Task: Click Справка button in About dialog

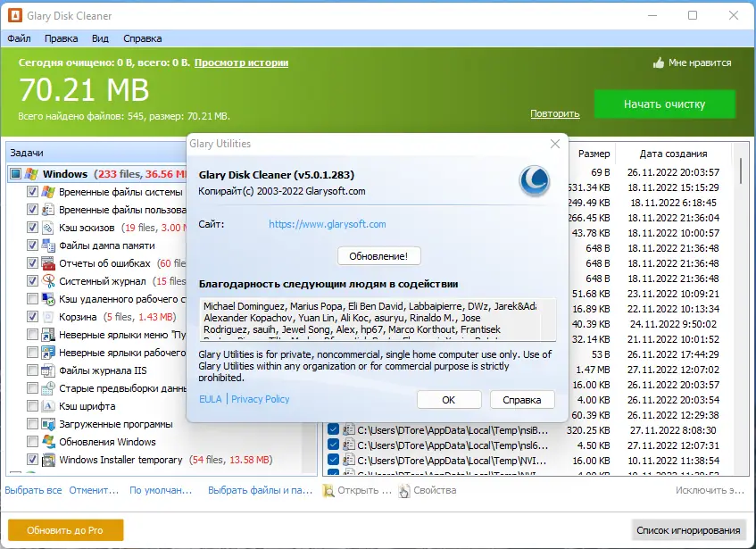Action: point(522,400)
